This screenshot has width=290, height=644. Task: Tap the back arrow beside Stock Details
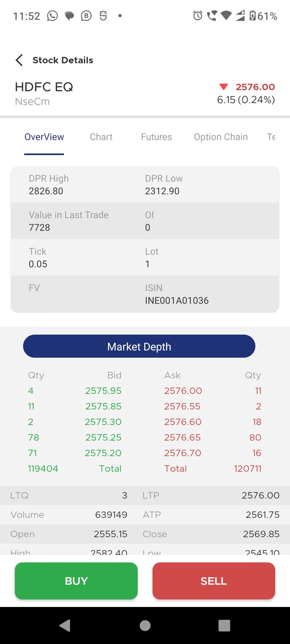19,60
